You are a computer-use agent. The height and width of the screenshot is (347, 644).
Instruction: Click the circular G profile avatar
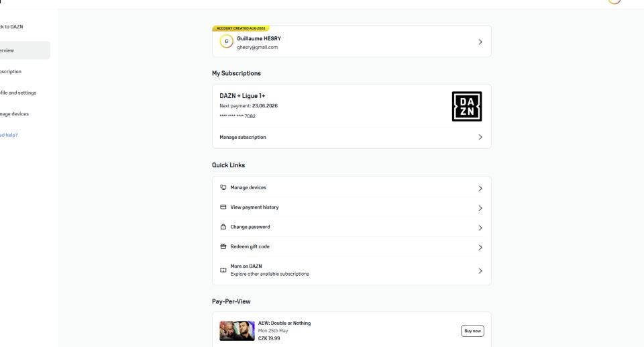[x=226, y=41]
